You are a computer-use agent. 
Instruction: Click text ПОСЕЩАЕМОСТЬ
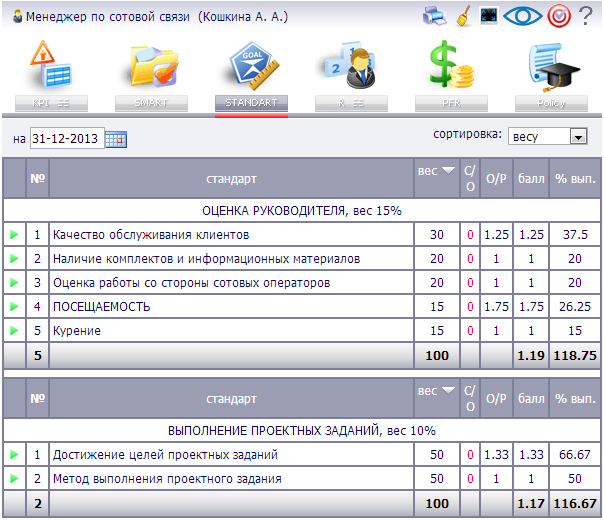[101, 307]
